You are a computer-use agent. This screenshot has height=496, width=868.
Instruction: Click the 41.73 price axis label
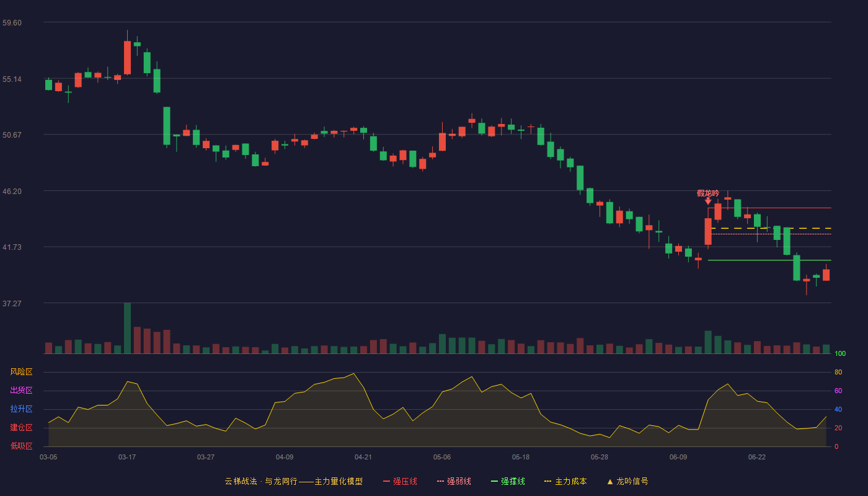(12, 247)
